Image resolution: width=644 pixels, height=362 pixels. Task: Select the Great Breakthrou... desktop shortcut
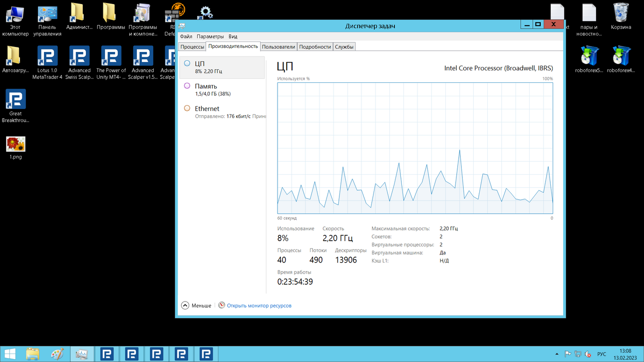[x=15, y=106]
